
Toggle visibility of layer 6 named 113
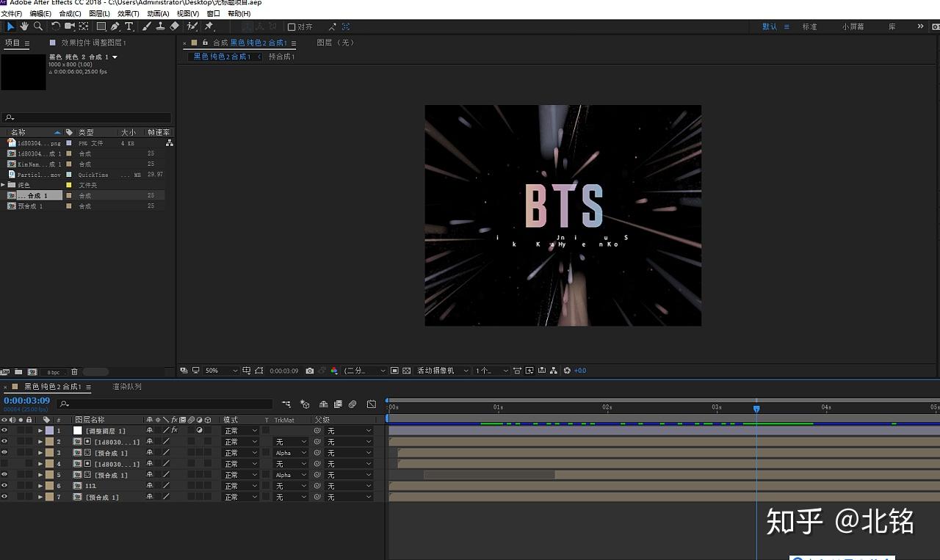pyautogui.click(x=4, y=486)
